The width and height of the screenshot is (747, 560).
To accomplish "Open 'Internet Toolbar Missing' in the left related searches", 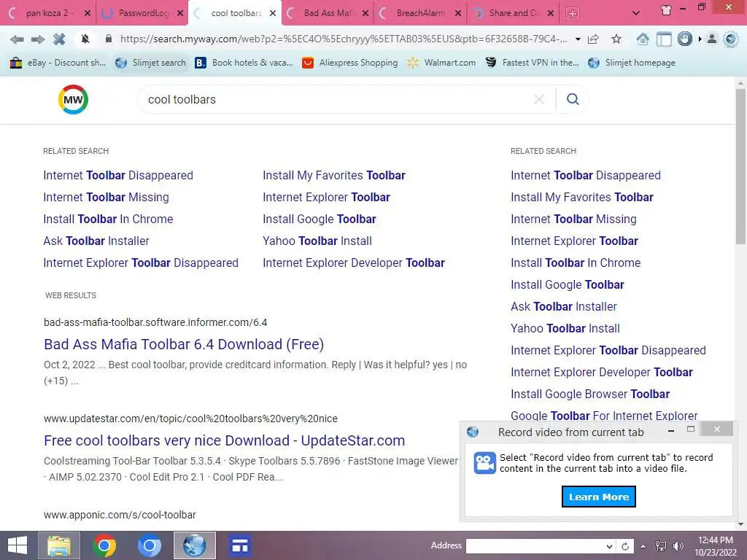I will click(x=107, y=197).
